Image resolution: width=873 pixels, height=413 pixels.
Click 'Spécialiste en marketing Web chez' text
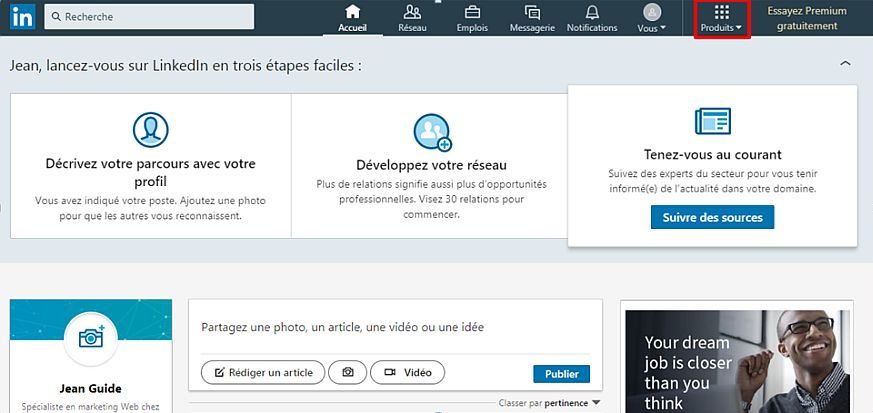click(90, 407)
